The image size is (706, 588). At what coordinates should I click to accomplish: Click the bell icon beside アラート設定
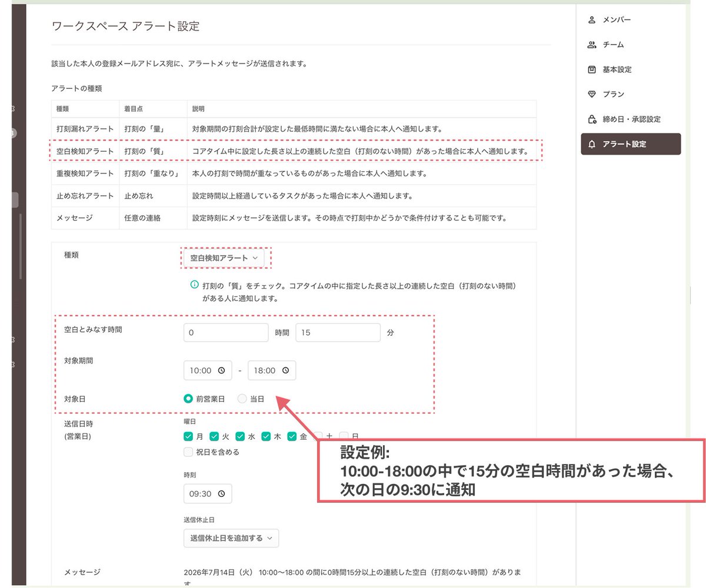[x=592, y=144]
